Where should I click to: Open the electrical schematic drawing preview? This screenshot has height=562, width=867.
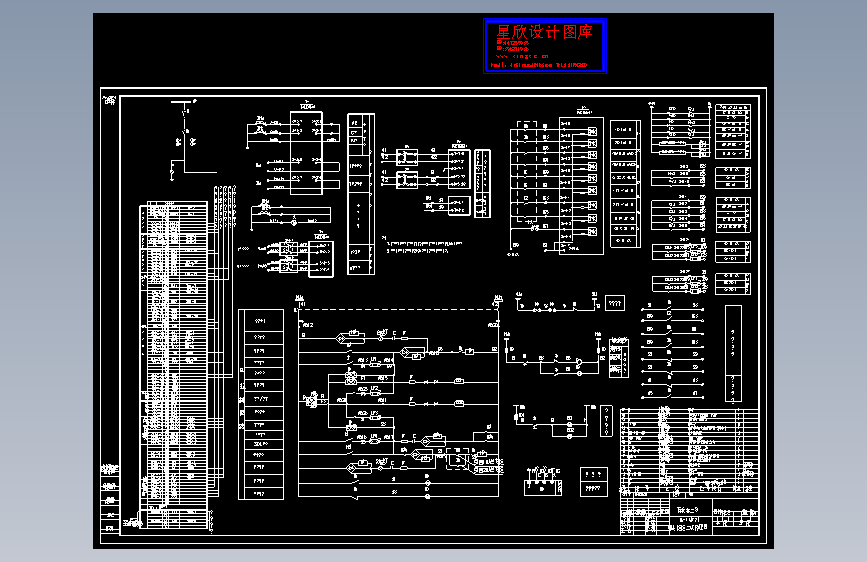434,281
